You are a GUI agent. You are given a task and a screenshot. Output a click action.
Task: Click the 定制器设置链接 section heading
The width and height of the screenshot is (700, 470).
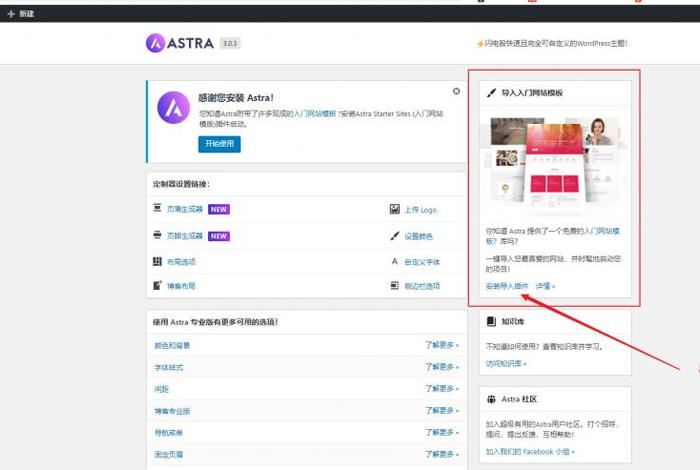coord(181,184)
